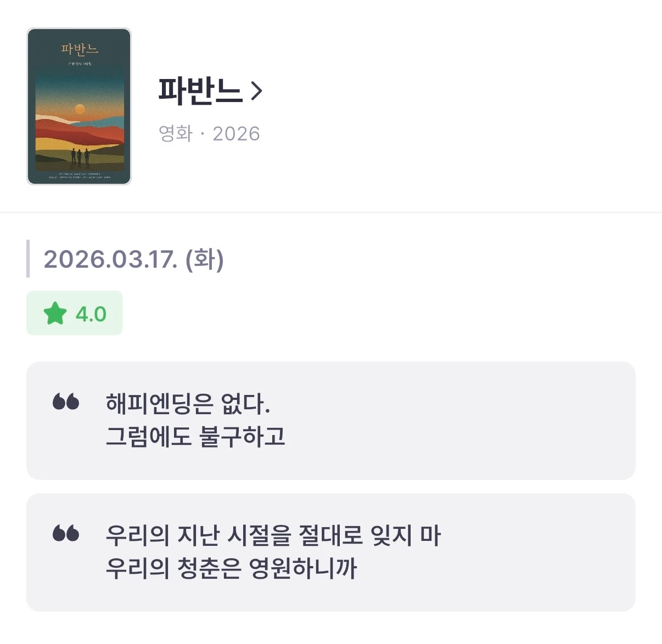Image resolution: width=662 pixels, height=644 pixels.
Task: Click the quote line '그럼에도 불구하고'
Action: coord(195,437)
